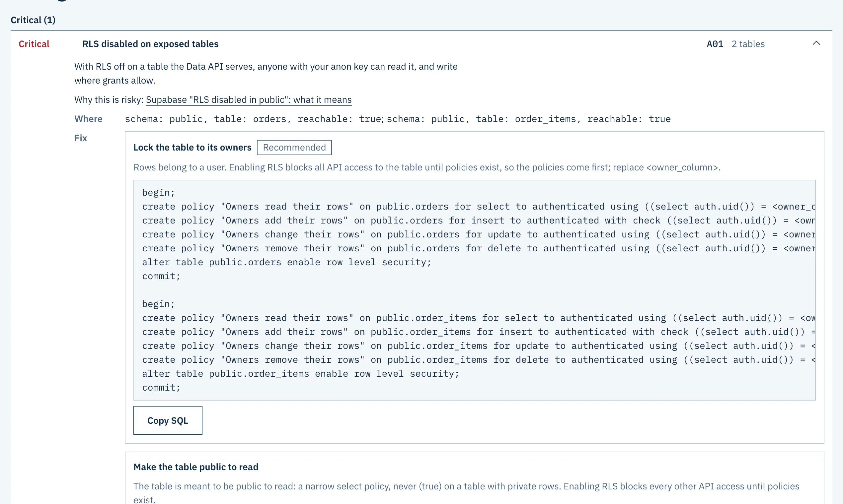
Task: Click the 'Owners add their rows' line for public.order_items
Action: point(479,332)
